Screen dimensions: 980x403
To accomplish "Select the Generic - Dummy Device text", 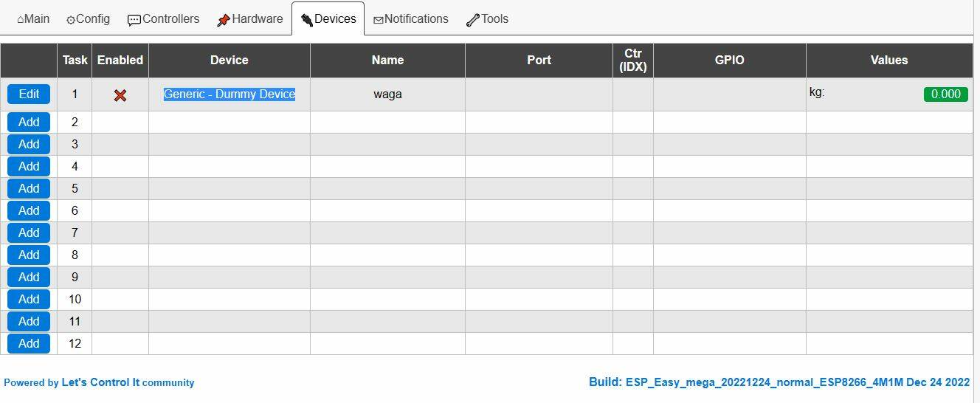I will [x=230, y=94].
